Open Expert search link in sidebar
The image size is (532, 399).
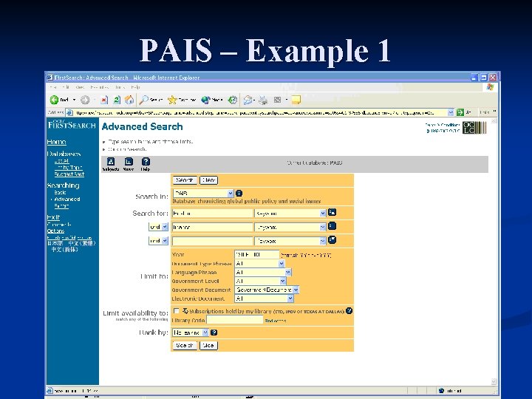click(x=61, y=205)
